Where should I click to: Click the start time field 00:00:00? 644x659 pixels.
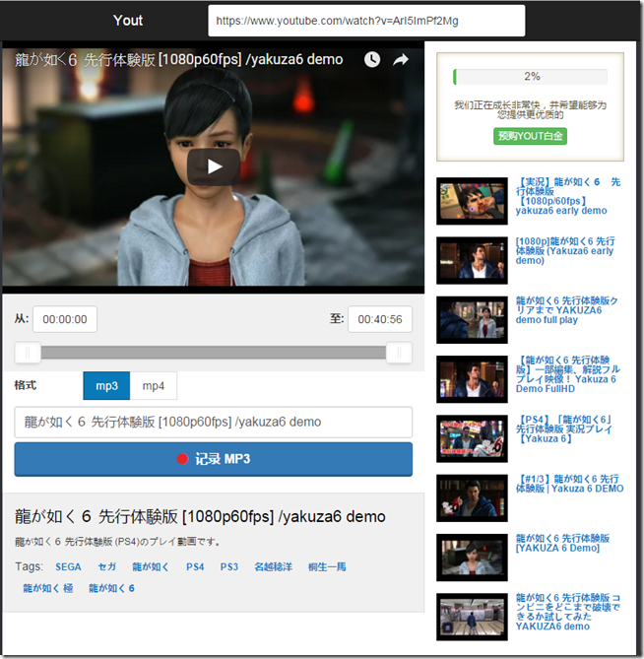coord(65,319)
